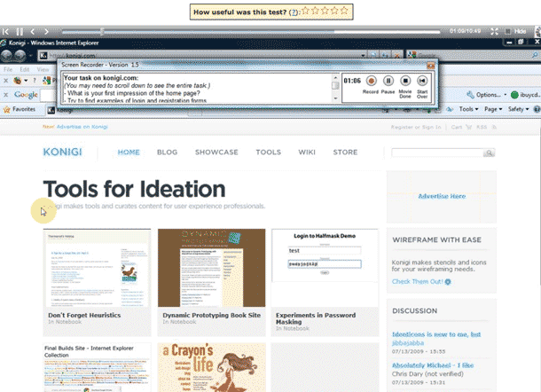The height and width of the screenshot is (392, 541).
Task: Rate the test with the first star
Action: (305, 11)
